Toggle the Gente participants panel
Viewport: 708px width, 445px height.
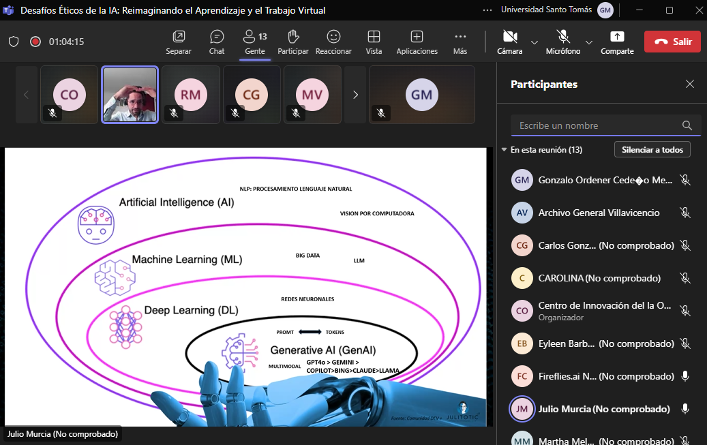click(x=254, y=41)
